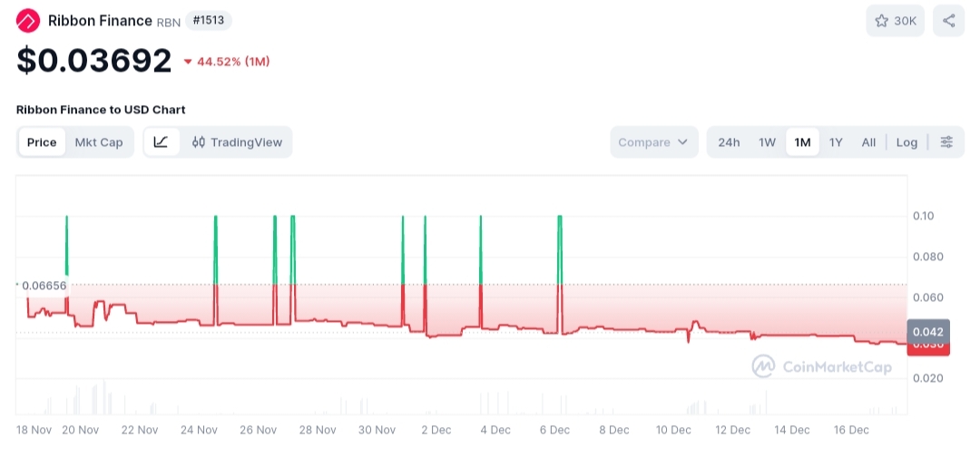This screenshot has height=457, width=980.
Task: Click the 0.060 axis label
Action: 927,297
